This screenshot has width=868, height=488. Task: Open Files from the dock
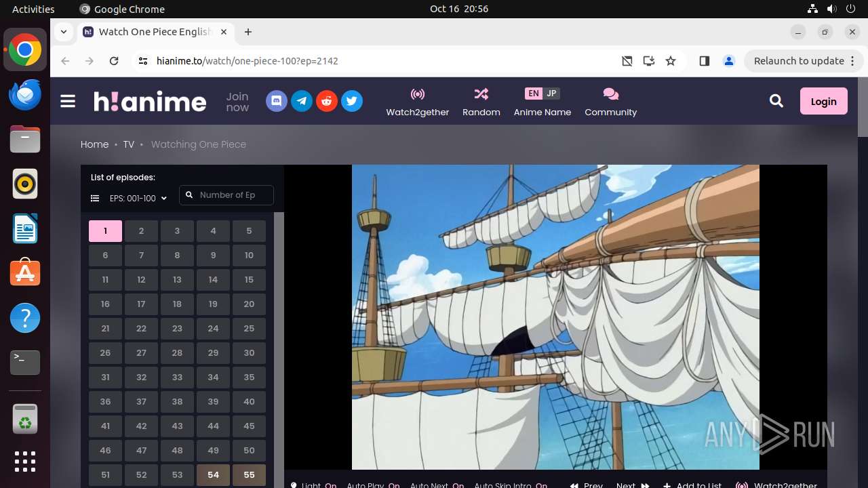tap(25, 140)
